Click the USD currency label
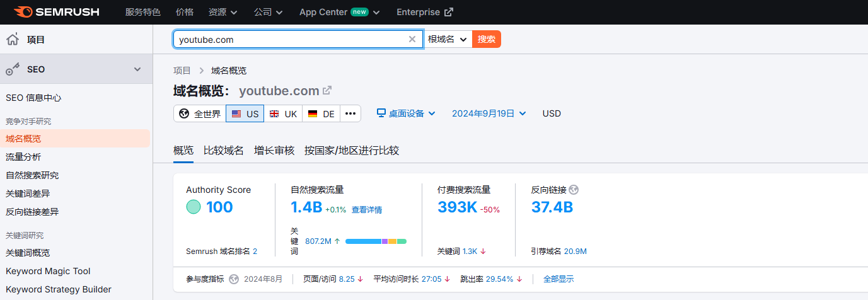The height and width of the screenshot is (300, 868). (x=552, y=113)
